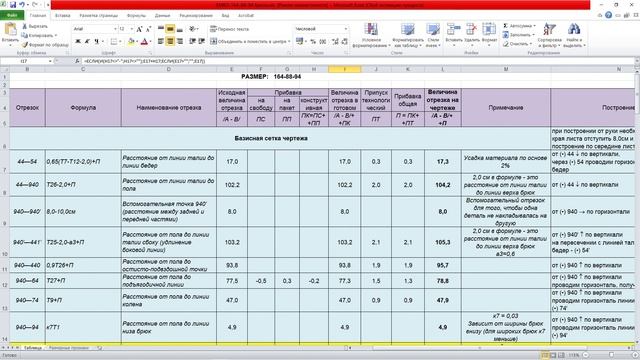Image resolution: width=640 pixels, height=360 pixels.
Task: Click cell with value 104,2
Action: coord(442,185)
